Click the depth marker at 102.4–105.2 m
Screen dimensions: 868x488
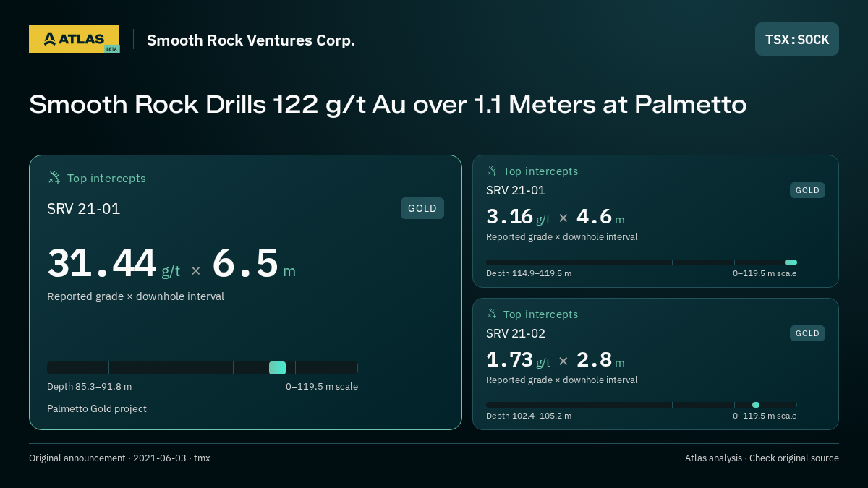[756, 405]
